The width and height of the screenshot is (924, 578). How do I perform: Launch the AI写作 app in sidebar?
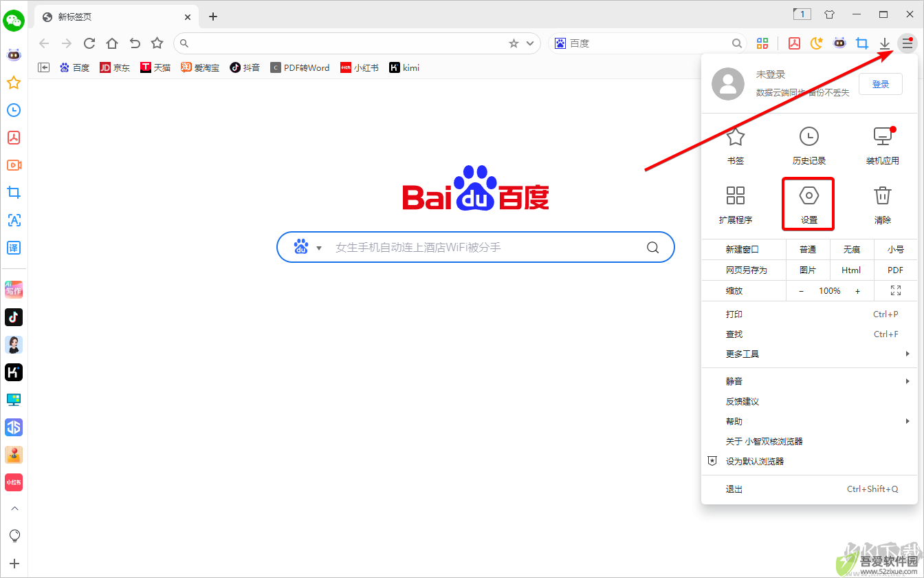tap(14, 289)
